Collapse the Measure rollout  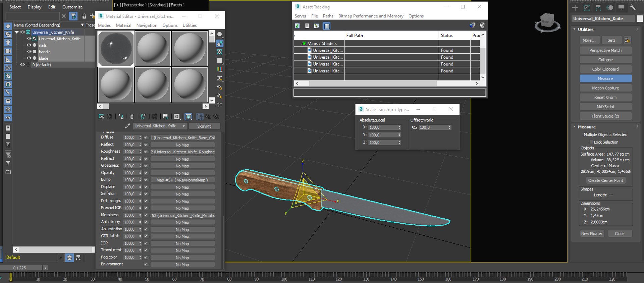(x=575, y=127)
